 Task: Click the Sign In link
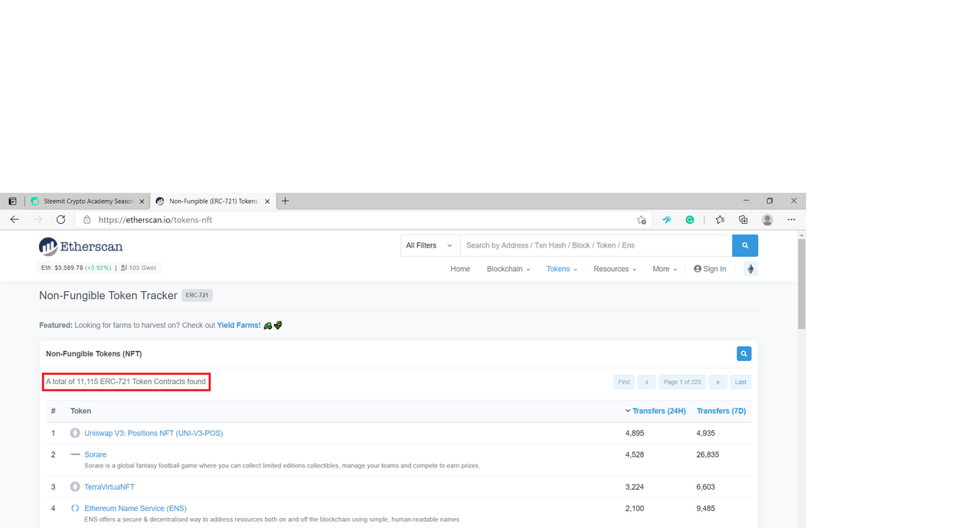click(x=710, y=269)
